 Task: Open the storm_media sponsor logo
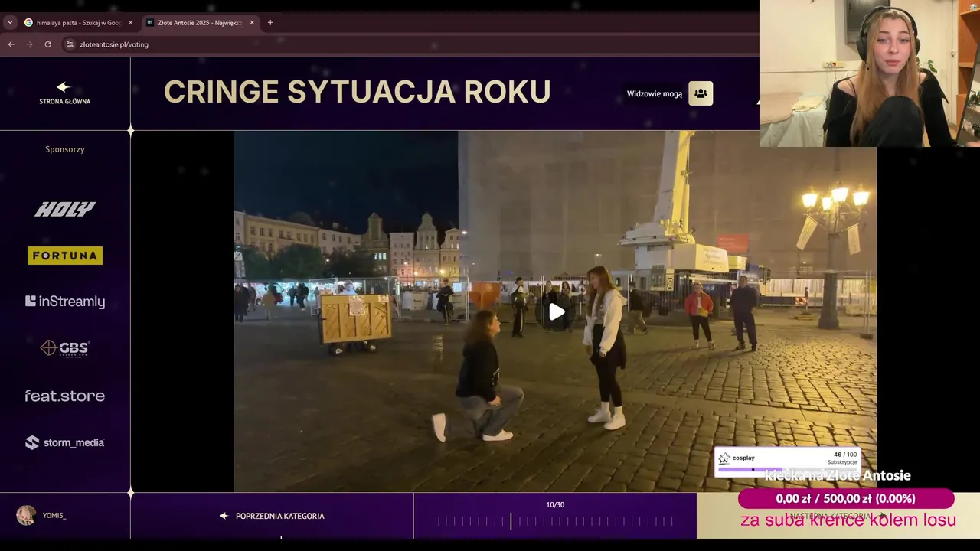coord(65,442)
